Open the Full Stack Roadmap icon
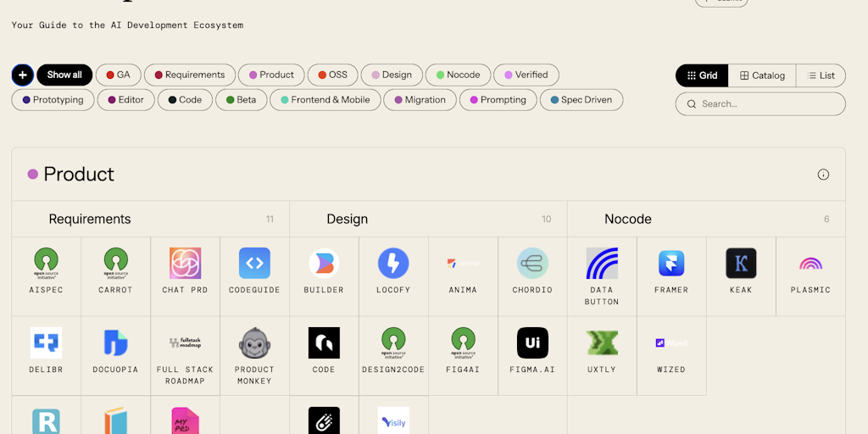Screen dimensions: 868x434 [x=185, y=342]
